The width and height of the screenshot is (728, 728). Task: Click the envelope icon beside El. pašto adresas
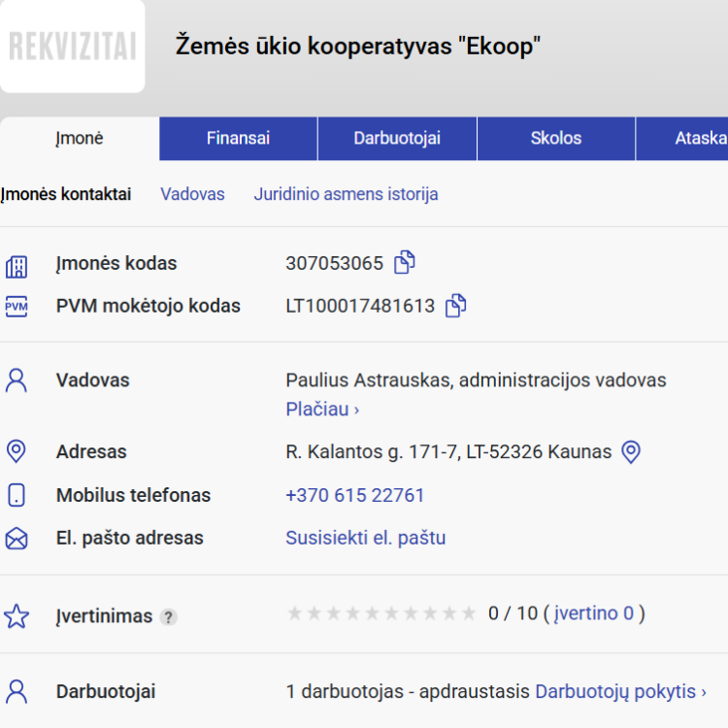point(17,539)
